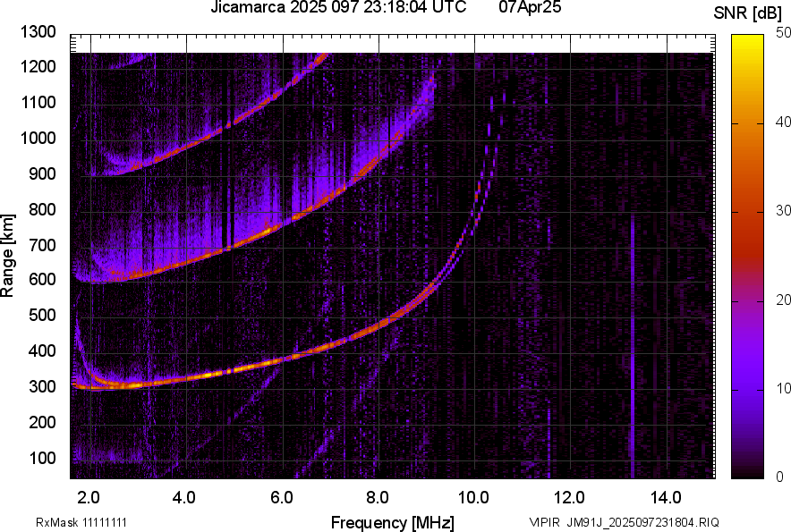Click the range tick label '400'
Screen dimensions: 791x532
click(x=42, y=350)
